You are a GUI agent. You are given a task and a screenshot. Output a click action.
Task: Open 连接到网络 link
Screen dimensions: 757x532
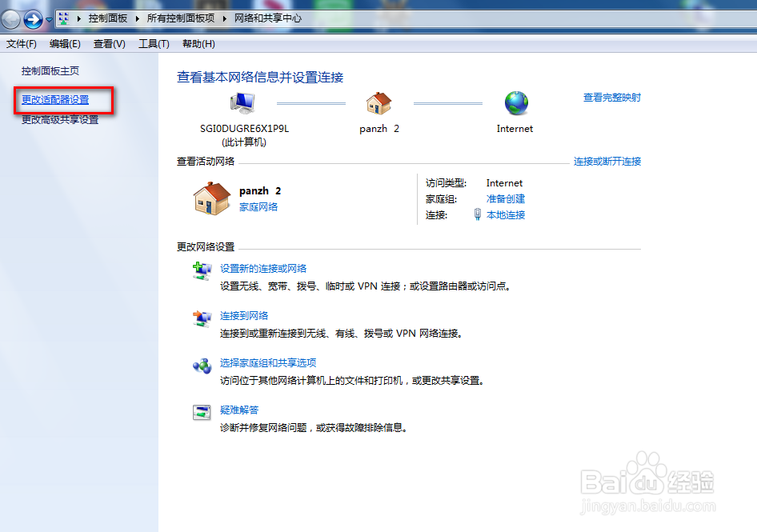coord(244,316)
